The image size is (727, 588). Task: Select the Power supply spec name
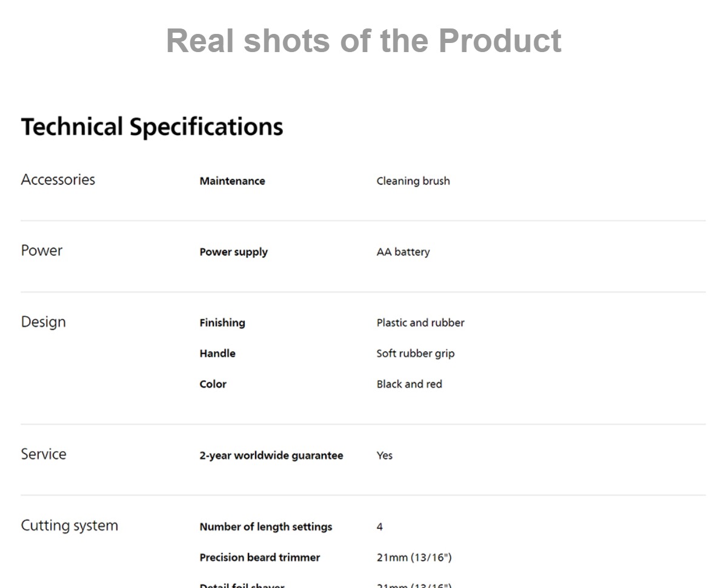[233, 253]
